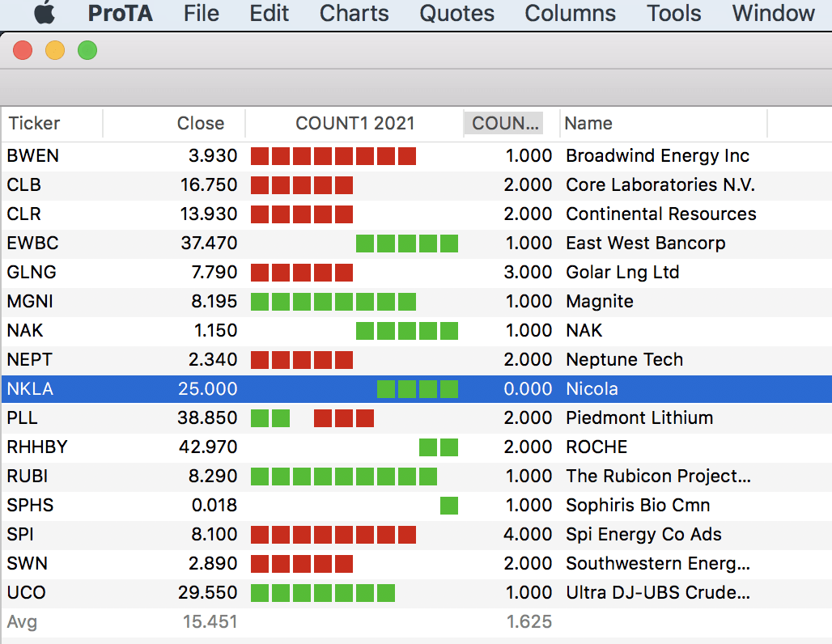832x644 pixels.
Task: Click the yellow minimize window button
Action: click(x=55, y=50)
